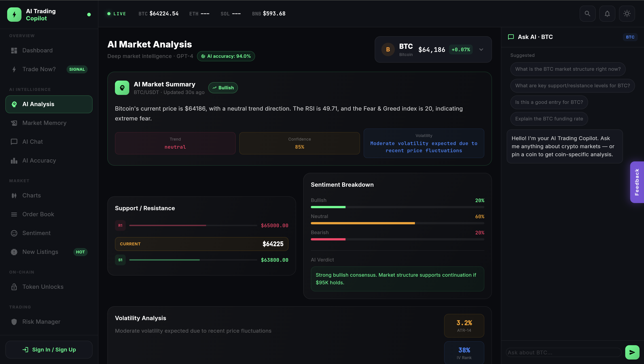Image resolution: width=644 pixels, height=364 pixels.
Task: Click the AI Chat bubble icon in the sidebar
Action: click(x=14, y=142)
